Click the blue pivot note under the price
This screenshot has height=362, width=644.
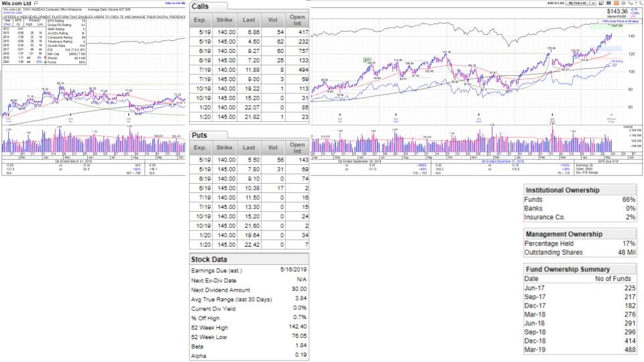point(620,21)
